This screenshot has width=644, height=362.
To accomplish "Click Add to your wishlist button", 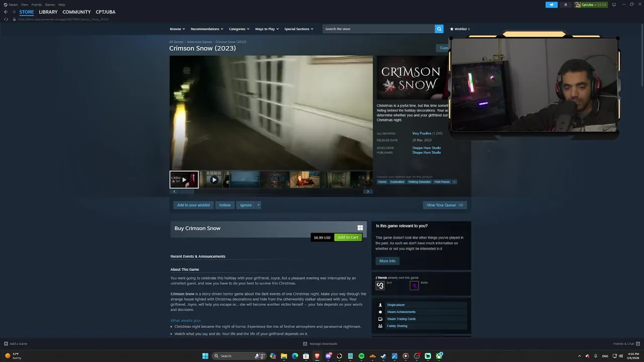I will click(194, 205).
